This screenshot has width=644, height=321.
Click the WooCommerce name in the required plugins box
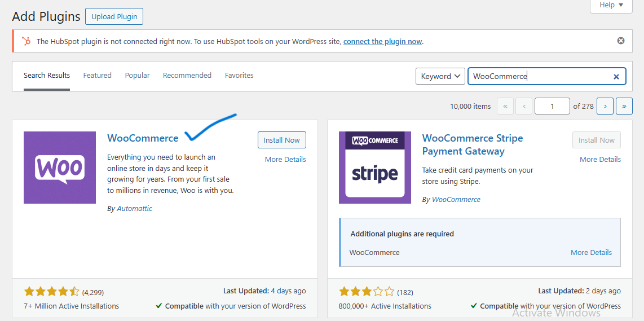(x=374, y=253)
